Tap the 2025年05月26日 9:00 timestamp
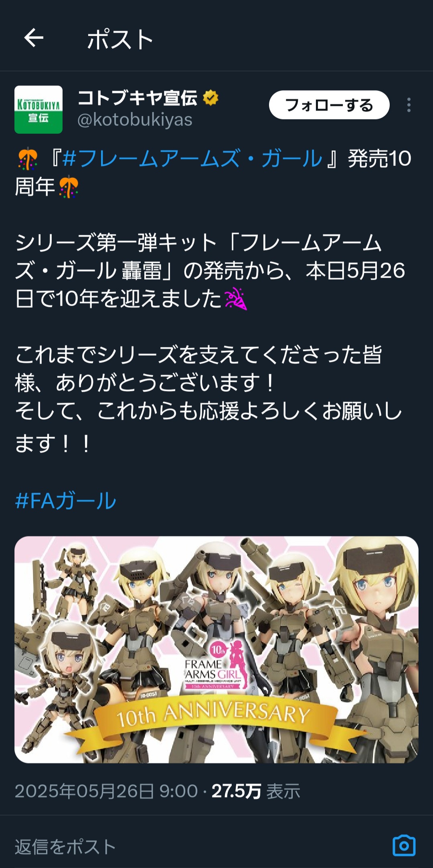This screenshot has height=868, width=433. click(x=106, y=791)
